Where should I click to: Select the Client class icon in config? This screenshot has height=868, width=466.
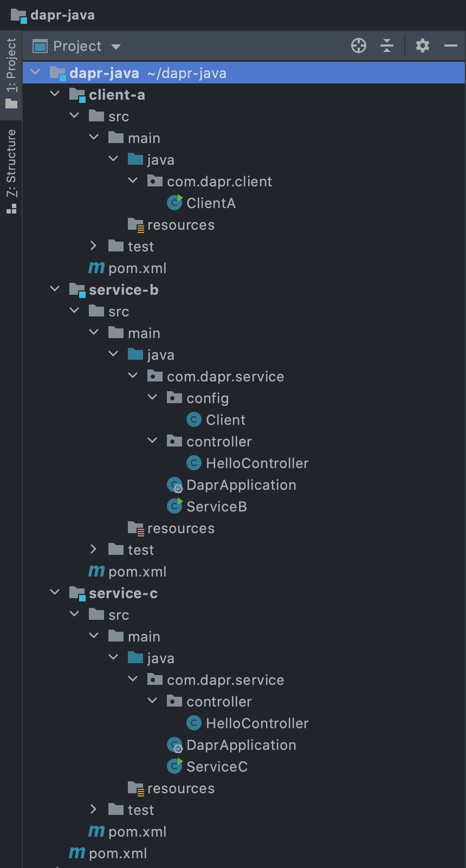(x=193, y=419)
